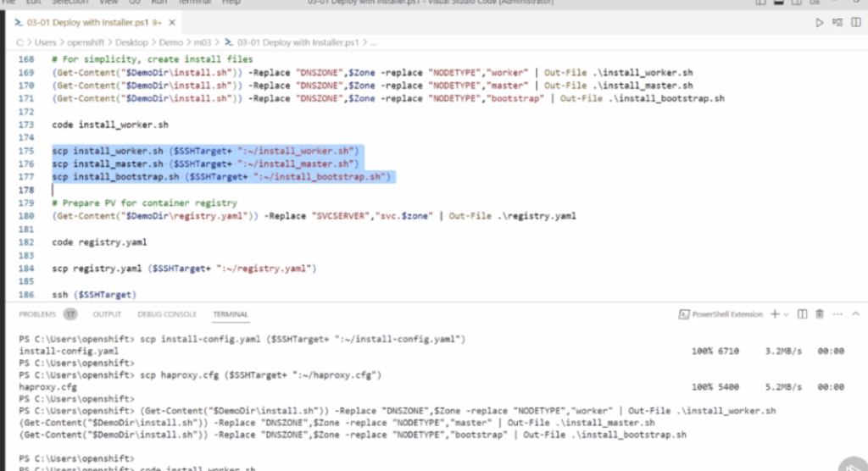The height and width of the screenshot is (471, 868).
Task: Switch to the OUTPUT panel tab
Action: [x=107, y=314]
